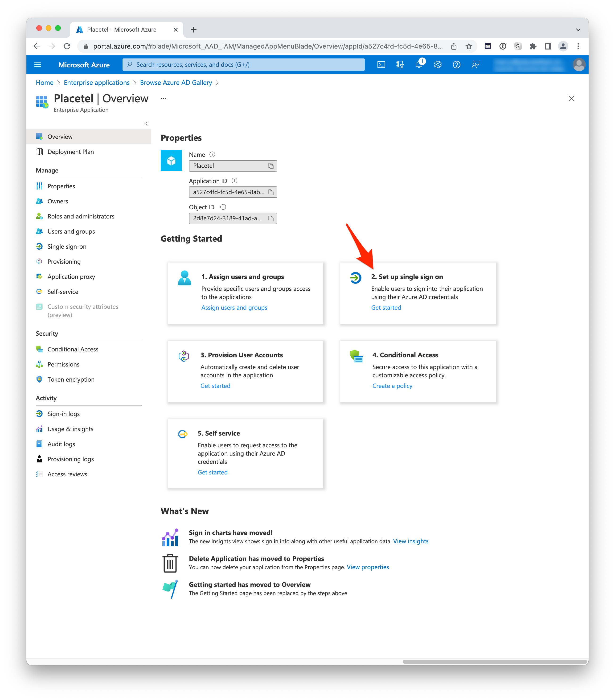Click Get started under single sign on
Viewport: 615px width, 700px height.
[x=386, y=308]
